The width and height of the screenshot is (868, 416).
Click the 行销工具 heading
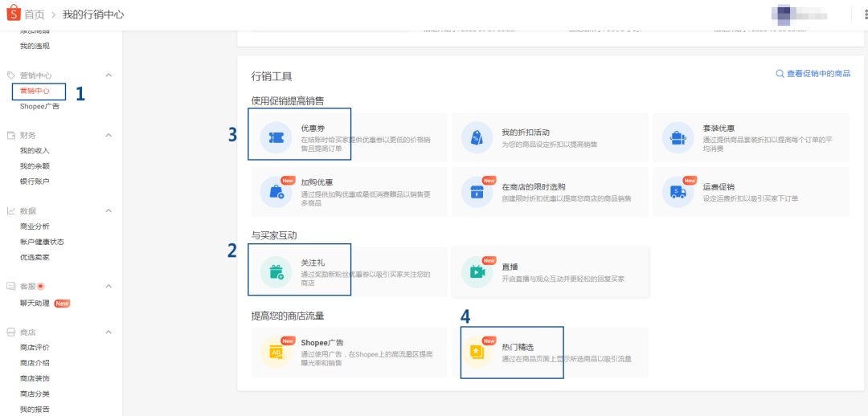(x=272, y=76)
